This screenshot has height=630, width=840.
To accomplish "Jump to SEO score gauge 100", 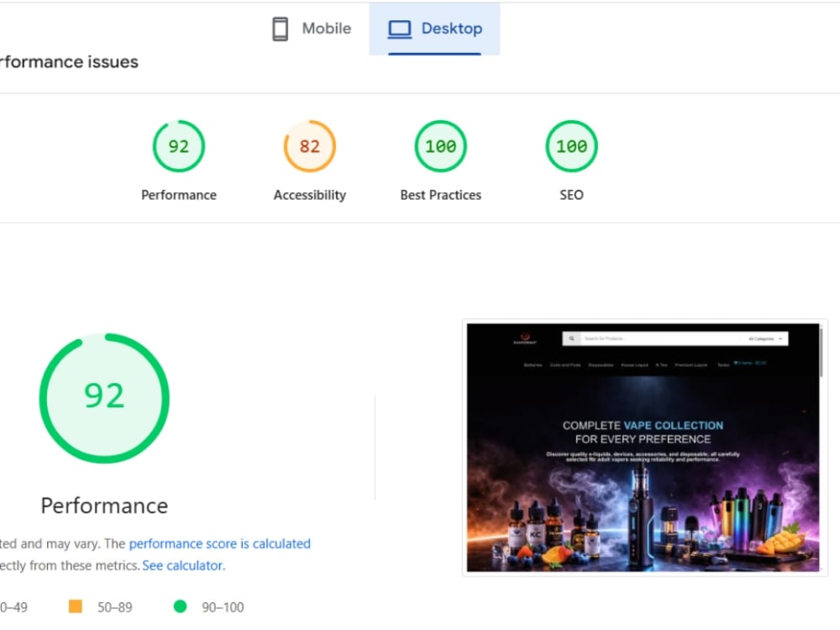I will (x=571, y=146).
